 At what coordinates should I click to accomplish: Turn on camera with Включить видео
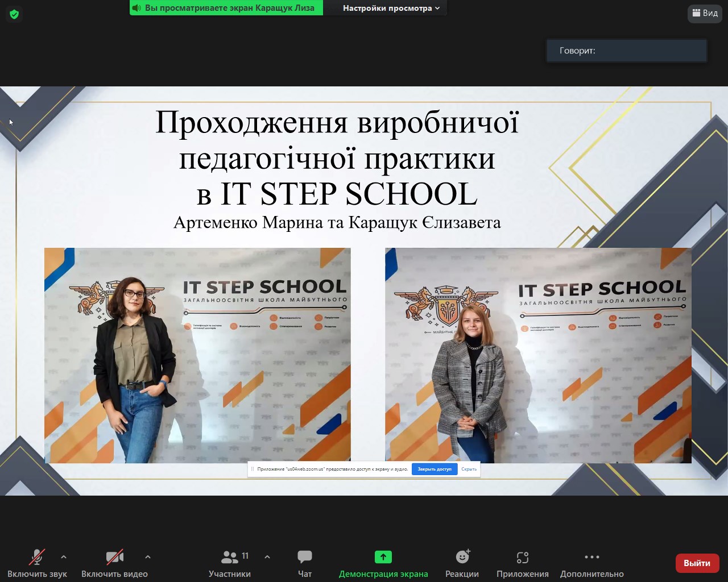click(x=114, y=564)
